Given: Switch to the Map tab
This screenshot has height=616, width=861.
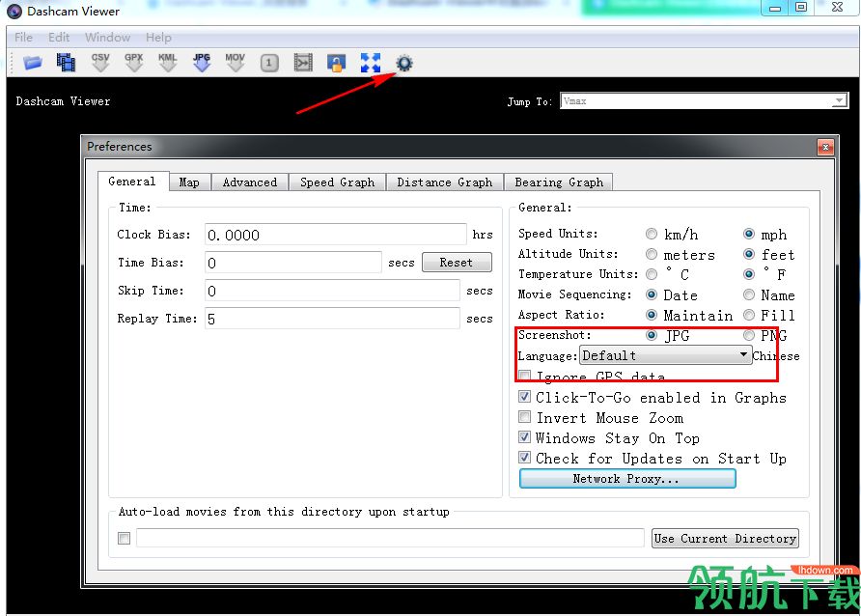Looking at the screenshot, I should click(x=189, y=182).
